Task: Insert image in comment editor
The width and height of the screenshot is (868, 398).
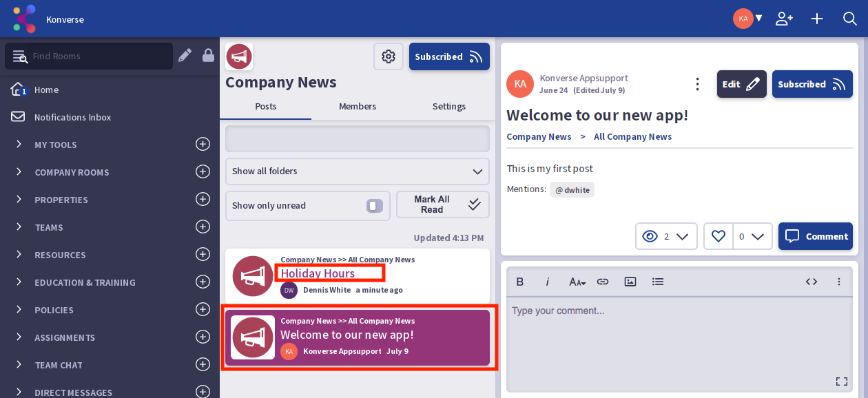Action: click(x=630, y=282)
